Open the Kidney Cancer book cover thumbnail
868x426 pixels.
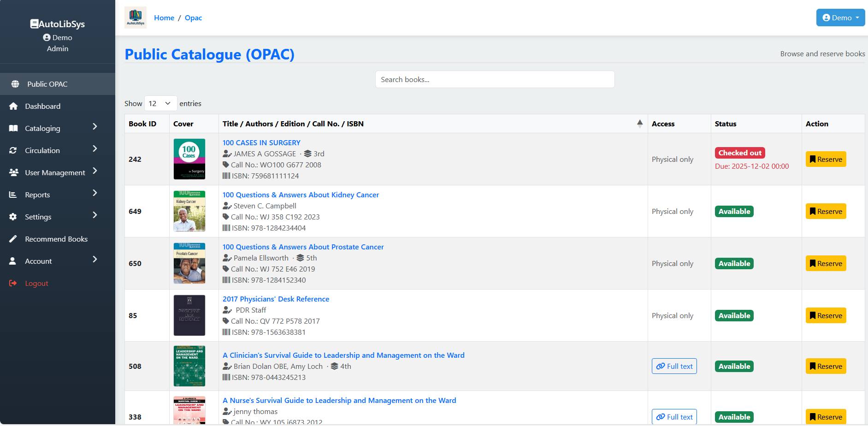189,211
